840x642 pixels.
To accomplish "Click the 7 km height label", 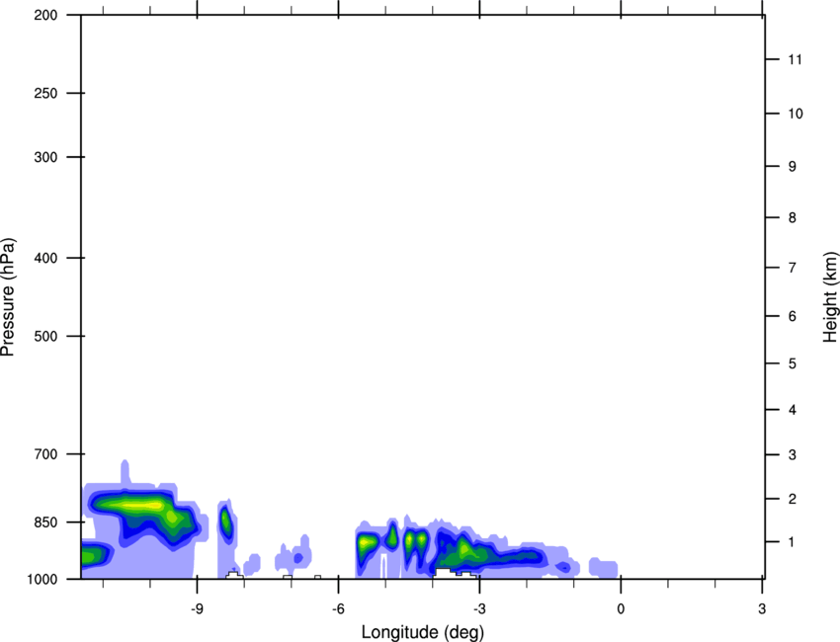I will (x=792, y=268).
